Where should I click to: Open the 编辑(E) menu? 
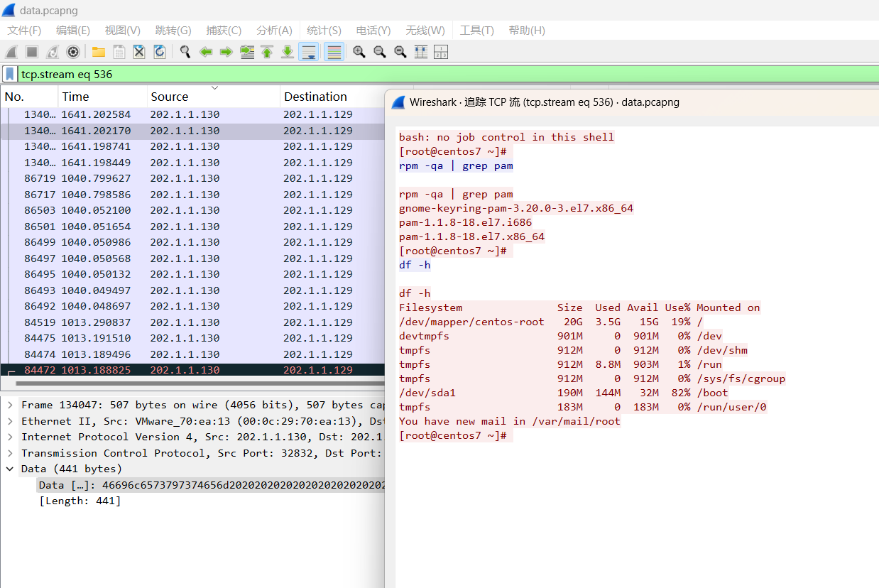pos(73,31)
